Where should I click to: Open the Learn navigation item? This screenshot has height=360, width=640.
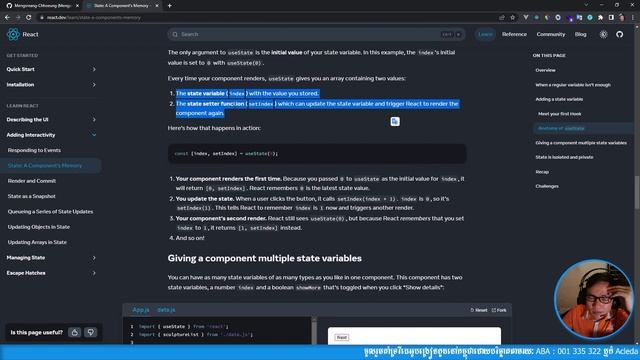485,34
